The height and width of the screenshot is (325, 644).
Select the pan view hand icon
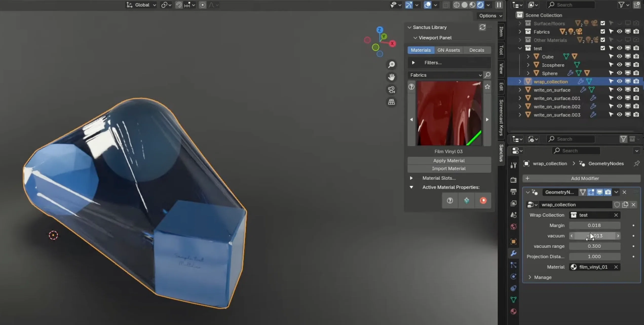391,77
